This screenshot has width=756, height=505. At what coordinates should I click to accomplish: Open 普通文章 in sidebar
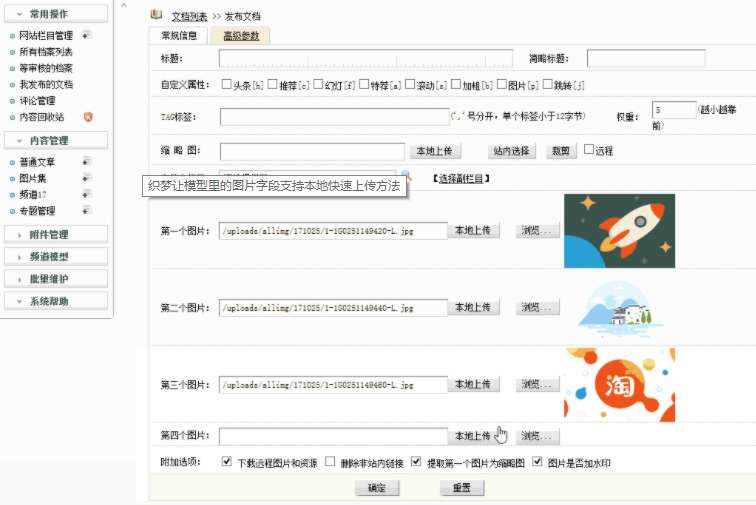click(x=37, y=162)
